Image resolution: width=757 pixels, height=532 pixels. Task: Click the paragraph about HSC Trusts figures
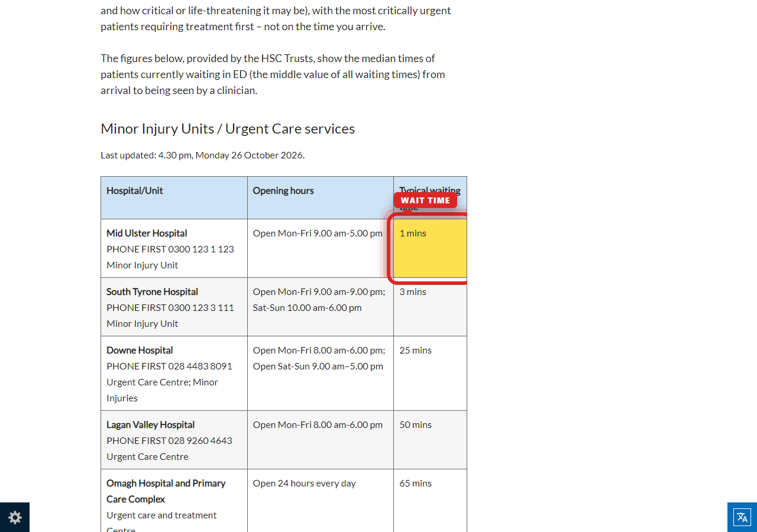click(x=273, y=74)
